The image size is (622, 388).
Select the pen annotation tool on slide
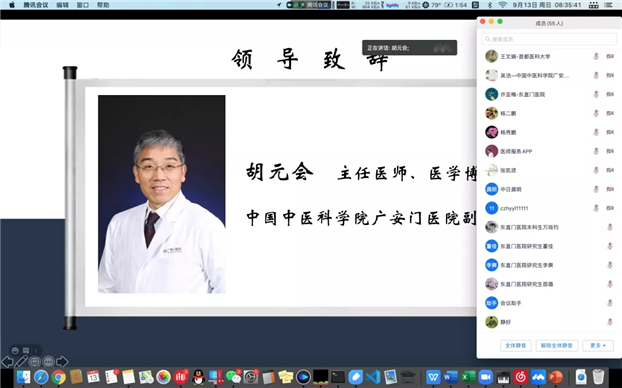click(21, 361)
